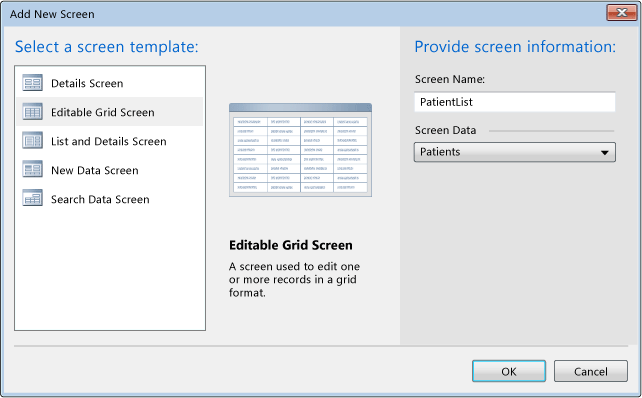
Task: Dismiss the dialog with Cancel
Action: click(x=590, y=371)
